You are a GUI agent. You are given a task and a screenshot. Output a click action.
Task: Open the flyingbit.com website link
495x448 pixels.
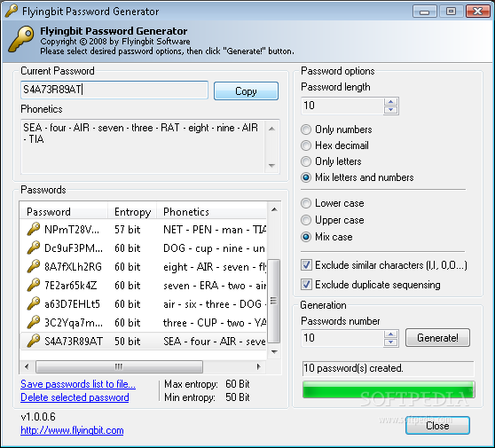tap(72, 430)
